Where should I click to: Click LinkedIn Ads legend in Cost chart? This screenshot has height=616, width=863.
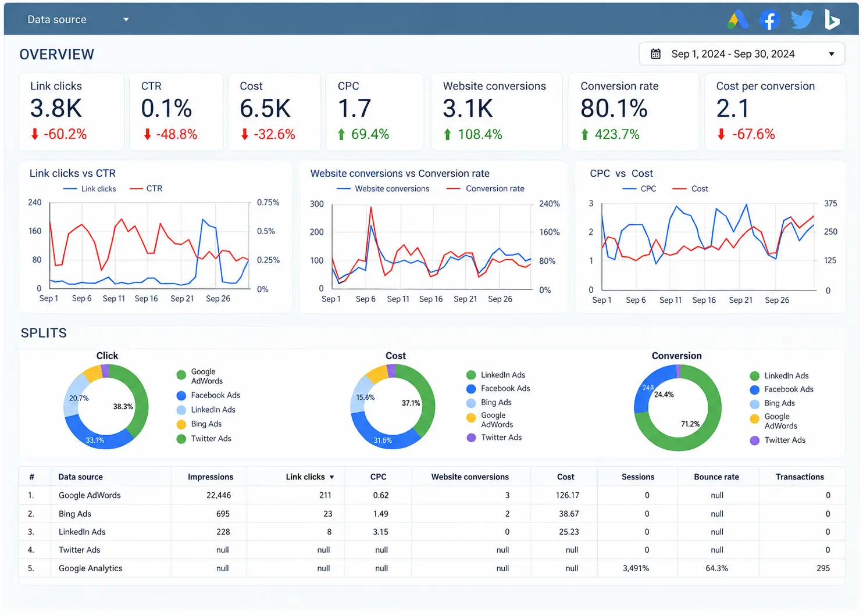pyautogui.click(x=496, y=375)
